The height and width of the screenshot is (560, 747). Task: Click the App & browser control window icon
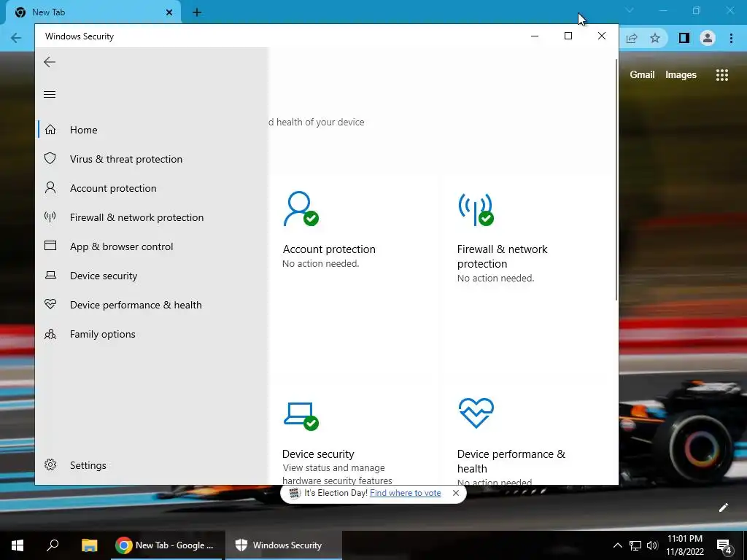pos(50,246)
